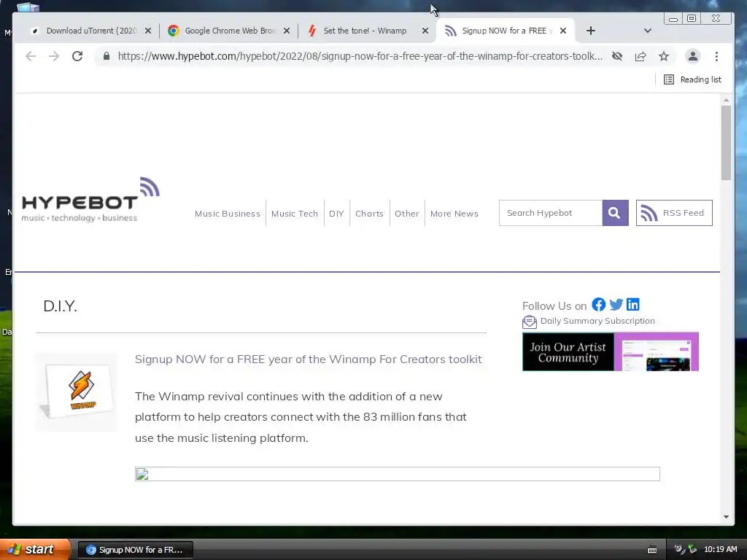This screenshot has height=560, width=747.
Task: Click the D.I.Y. section heading
Action: click(60, 306)
